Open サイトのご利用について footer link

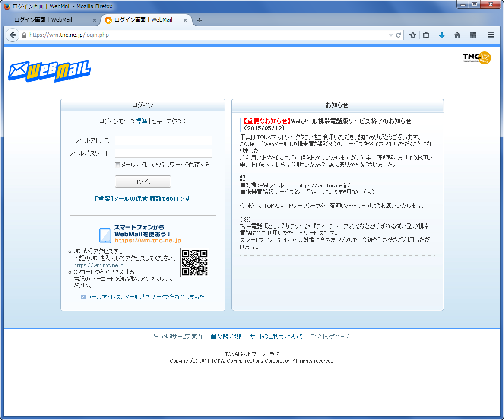point(276,336)
